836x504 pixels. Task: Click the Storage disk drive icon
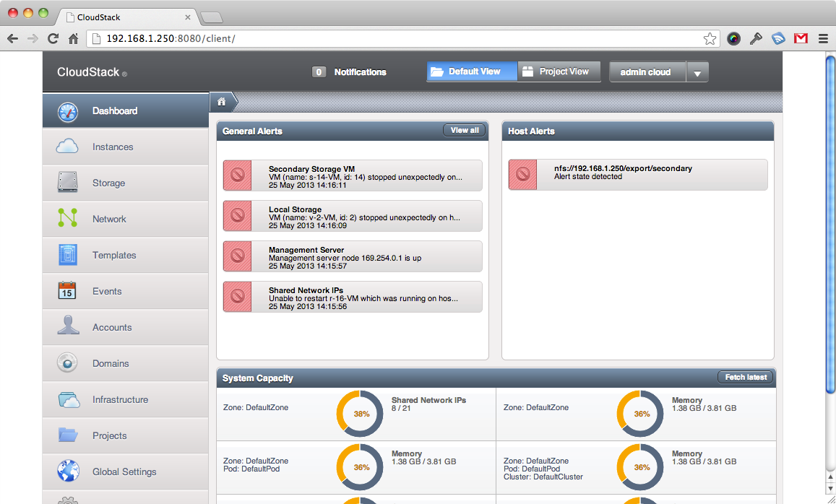point(68,182)
